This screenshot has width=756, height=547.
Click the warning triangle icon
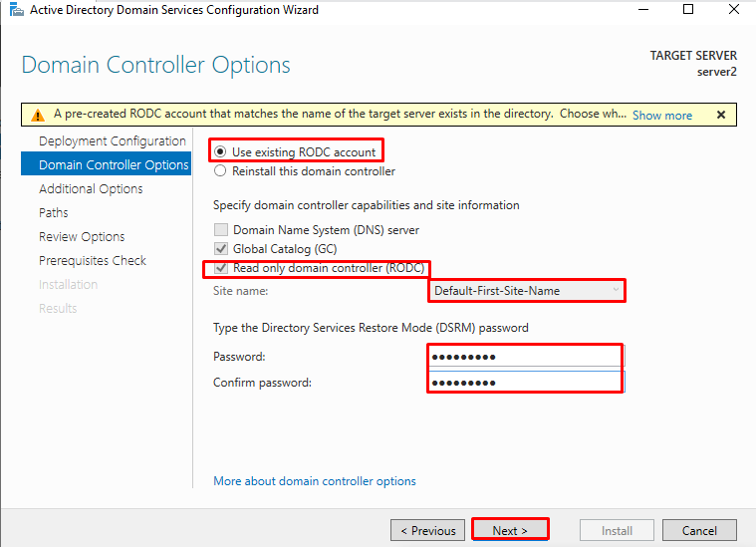[38, 116]
